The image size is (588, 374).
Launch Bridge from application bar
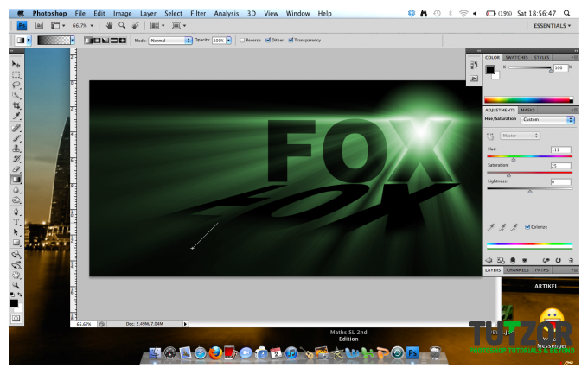click(40, 26)
